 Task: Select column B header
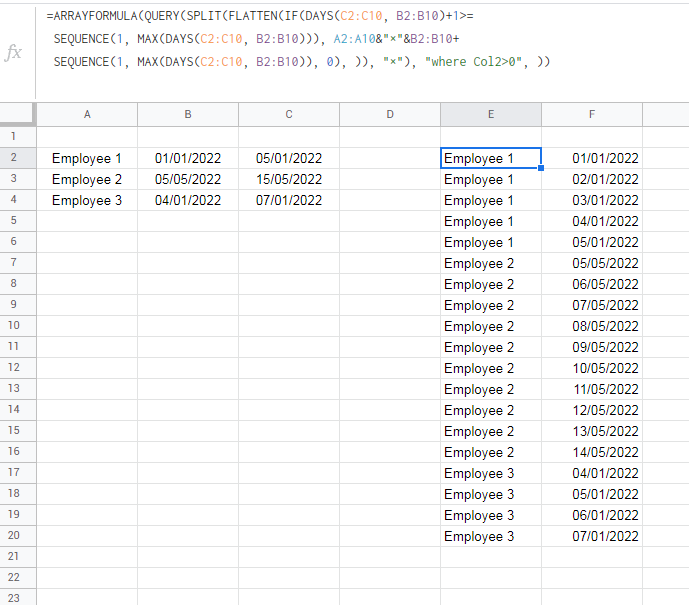188,115
